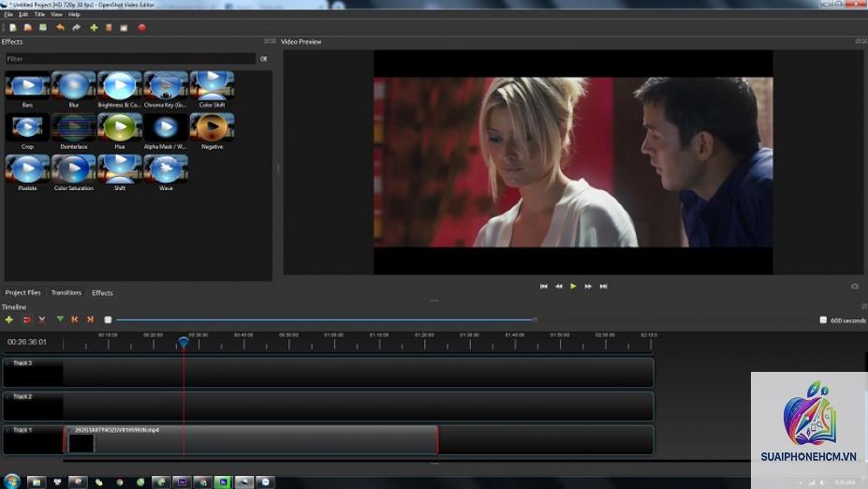
Task: Open the File menu
Action: pyautogui.click(x=8, y=14)
